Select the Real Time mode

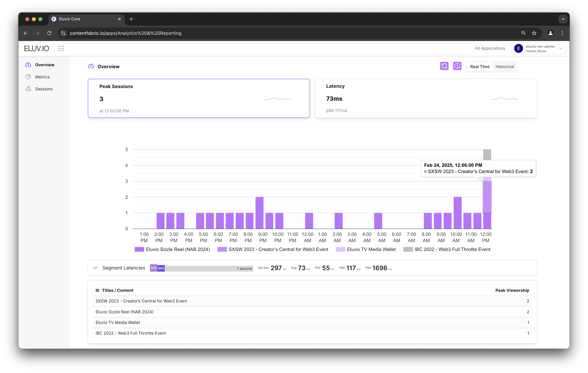click(x=480, y=67)
